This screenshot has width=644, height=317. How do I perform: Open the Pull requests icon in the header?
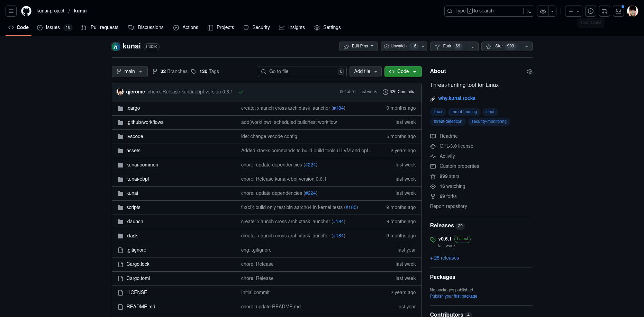coord(605,11)
